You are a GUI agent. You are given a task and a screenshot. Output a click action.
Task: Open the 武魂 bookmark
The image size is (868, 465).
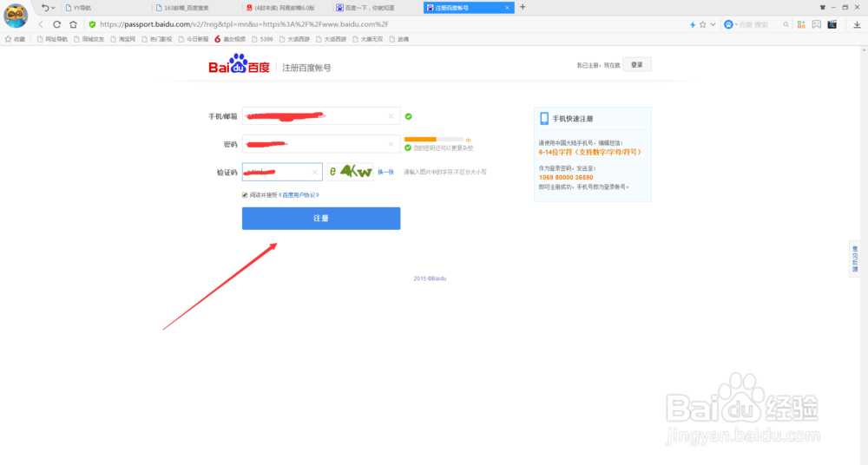pyautogui.click(x=399, y=39)
